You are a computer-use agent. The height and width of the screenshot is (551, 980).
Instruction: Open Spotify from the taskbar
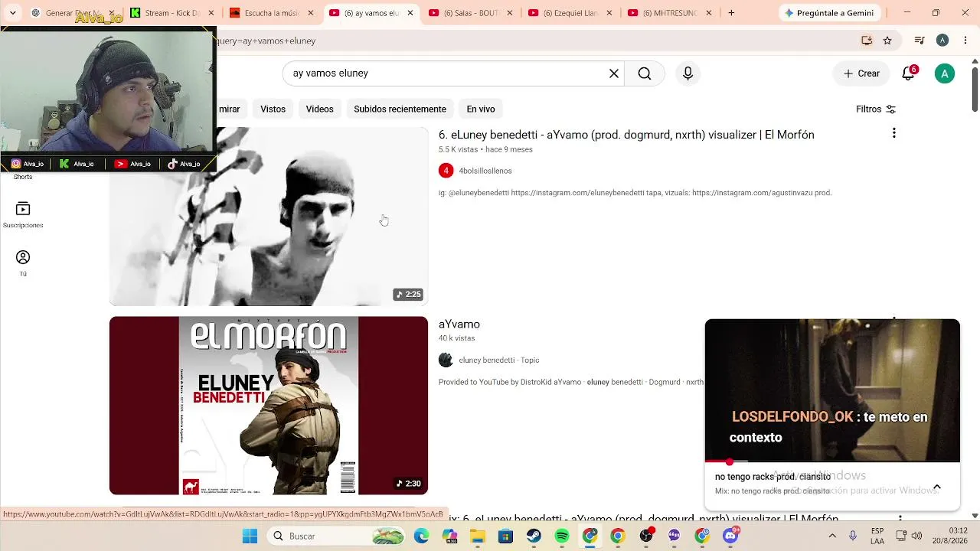point(562,536)
